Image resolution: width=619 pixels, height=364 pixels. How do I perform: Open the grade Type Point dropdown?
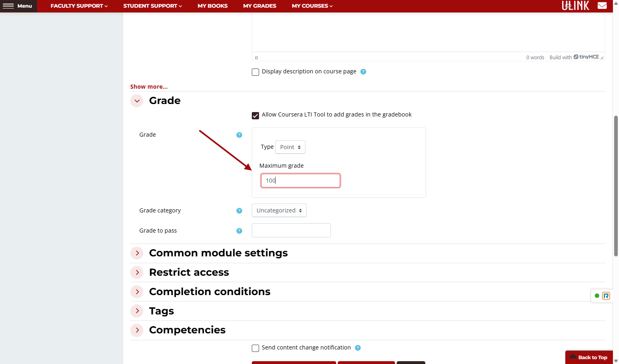pyautogui.click(x=290, y=147)
